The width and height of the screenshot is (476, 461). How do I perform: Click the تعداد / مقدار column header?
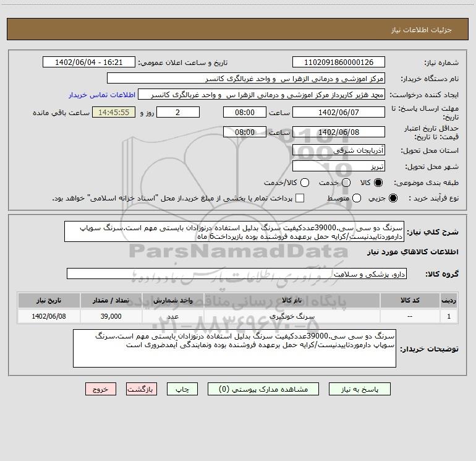[x=111, y=300]
